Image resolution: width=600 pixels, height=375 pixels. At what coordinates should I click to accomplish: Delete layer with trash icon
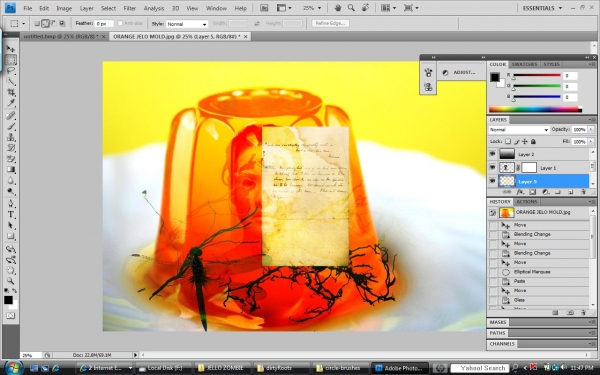tap(583, 192)
